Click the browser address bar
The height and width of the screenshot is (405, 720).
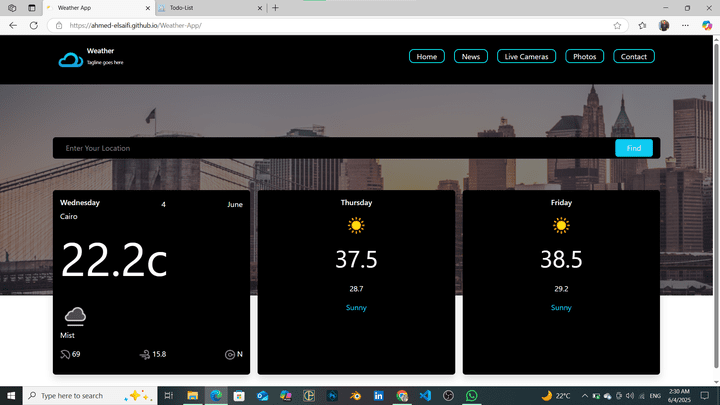[x=338, y=25]
